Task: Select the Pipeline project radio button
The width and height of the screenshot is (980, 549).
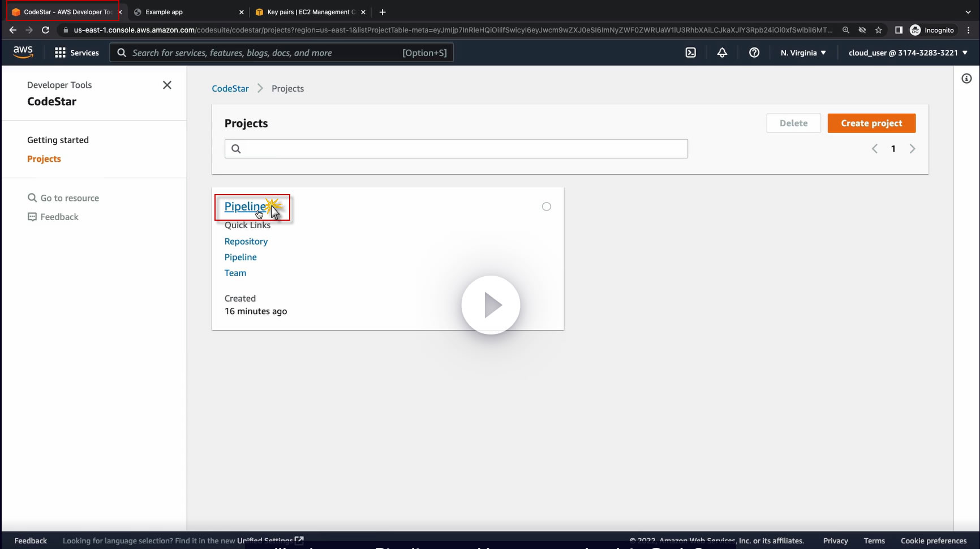Action: pos(547,207)
